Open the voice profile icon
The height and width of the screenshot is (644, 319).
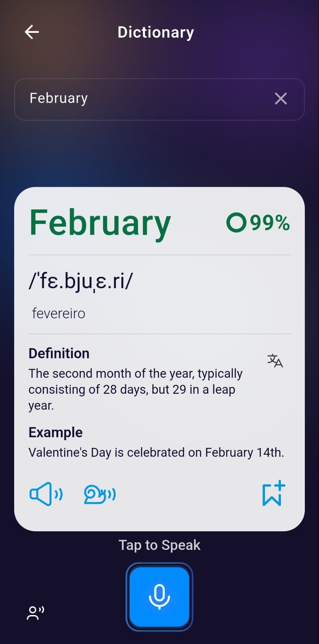[x=35, y=613]
